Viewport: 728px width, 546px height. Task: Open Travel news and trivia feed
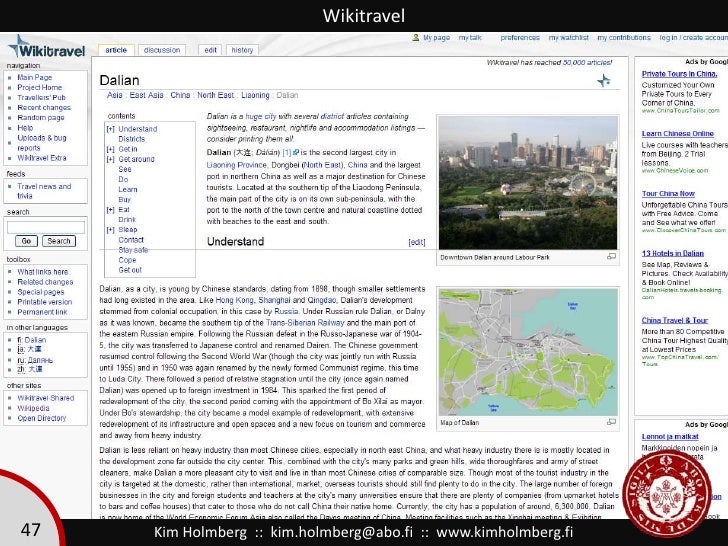pos(44,191)
